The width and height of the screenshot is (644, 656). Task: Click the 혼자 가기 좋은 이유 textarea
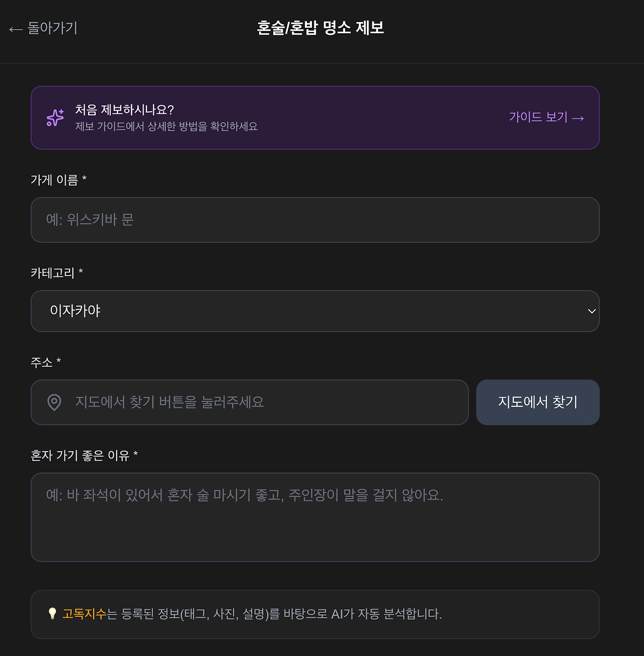pos(315,517)
